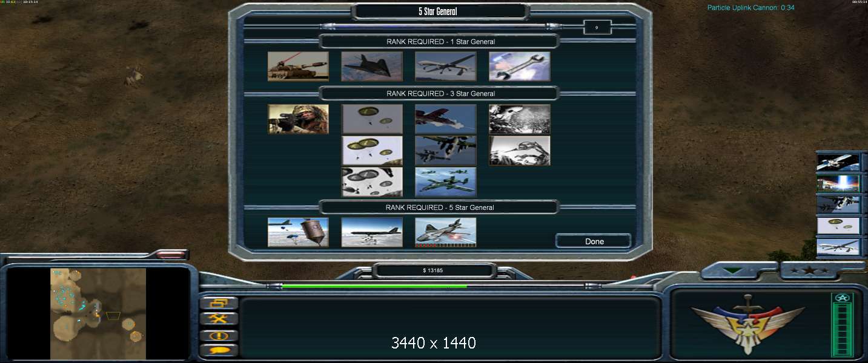Pick the spy drone power under 1 Star General
The height and width of the screenshot is (363, 868).
pyautogui.click(x=446, y=67)
